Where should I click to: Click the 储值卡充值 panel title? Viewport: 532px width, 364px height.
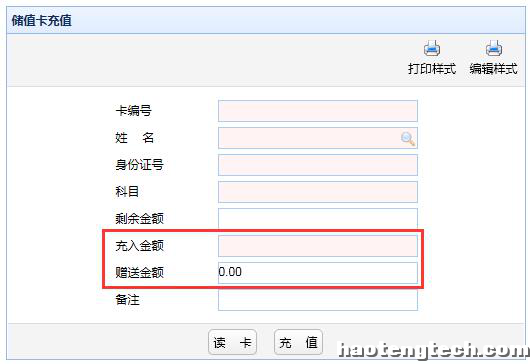click(42, 21)
